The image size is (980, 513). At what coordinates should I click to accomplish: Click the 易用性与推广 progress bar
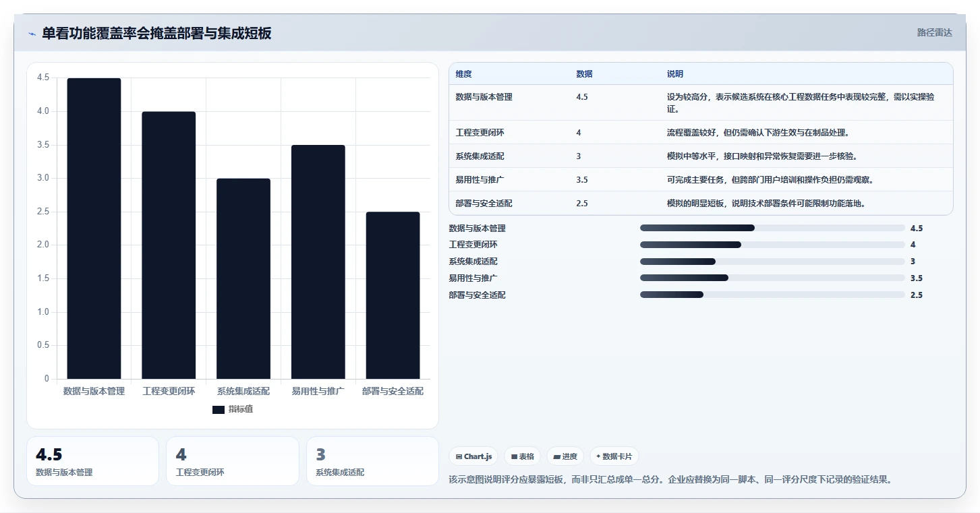(x=772, y=278)
